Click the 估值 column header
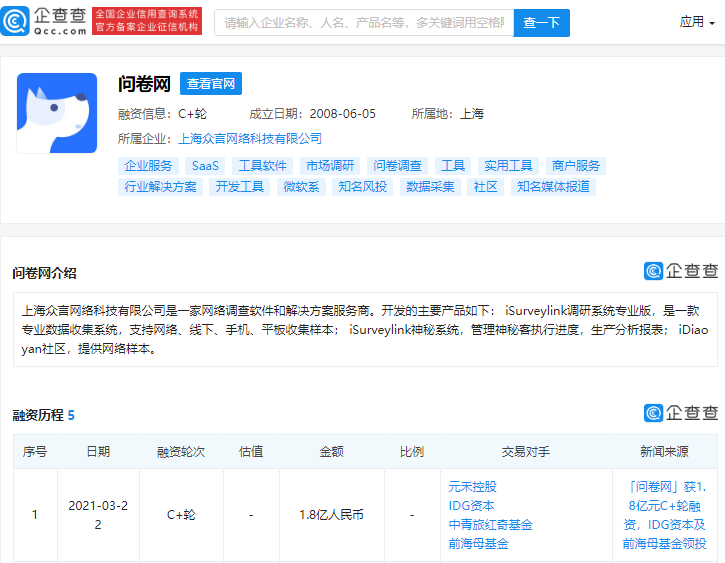Viewport: 725px width, 563px height. click(251, 452)
